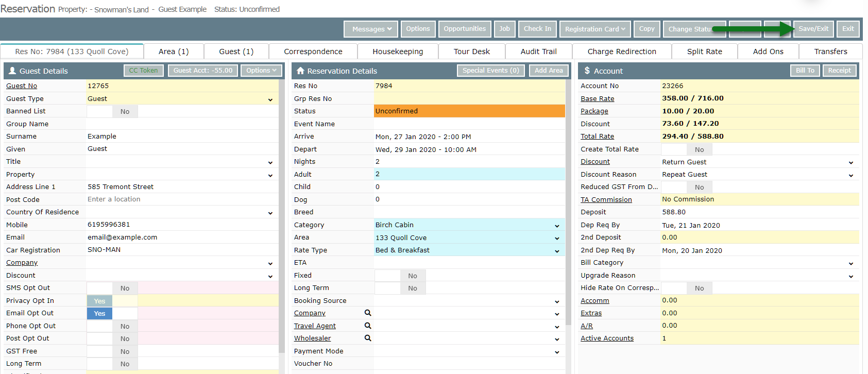Click the Company search magnifier icon
This screenshot has height=374, width=868.
tap(368, 313)
